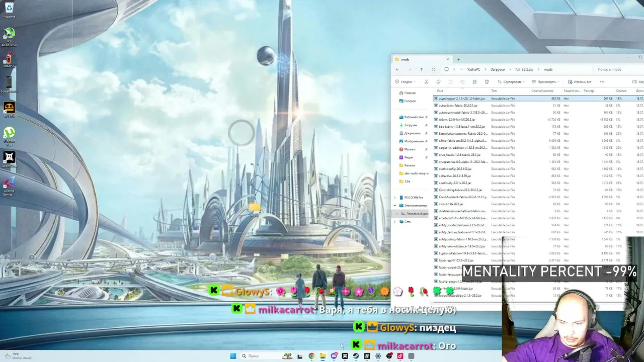Image resolution: width=644 pixels, height=362 pixels.
Task: Go up one folder level in Explorer
Action: pyautogui.click(x=422, y=69)
